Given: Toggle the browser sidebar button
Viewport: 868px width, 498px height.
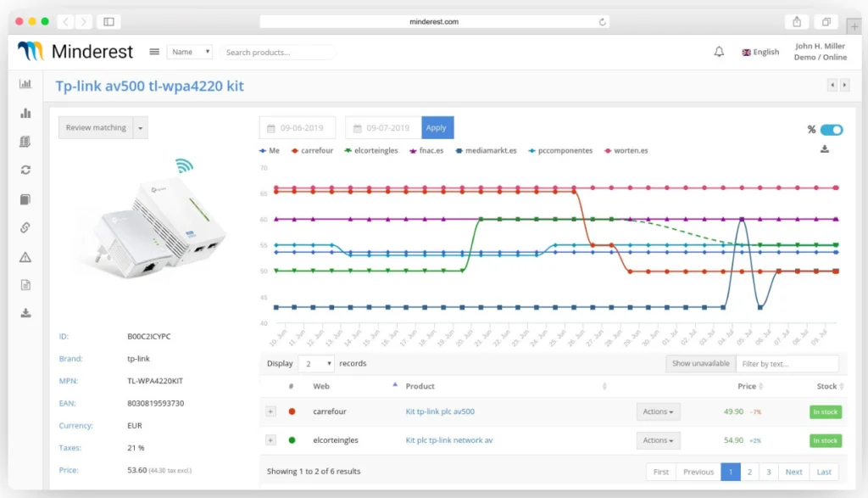Looking at the screenshot, I should pos(108,21).
